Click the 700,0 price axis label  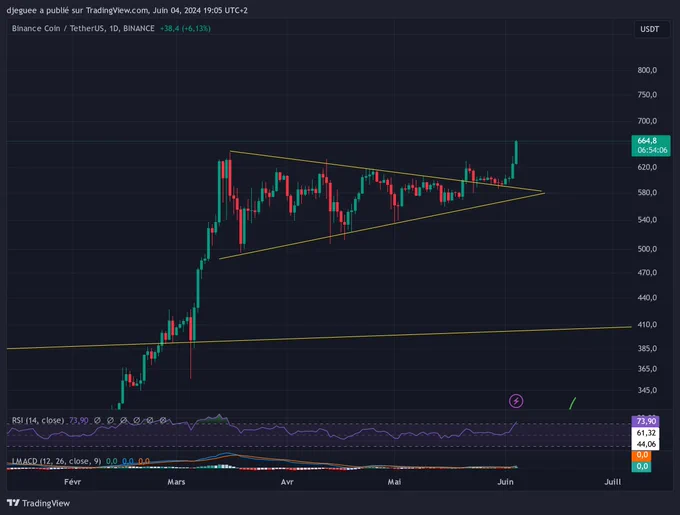[x=647, y=121]
